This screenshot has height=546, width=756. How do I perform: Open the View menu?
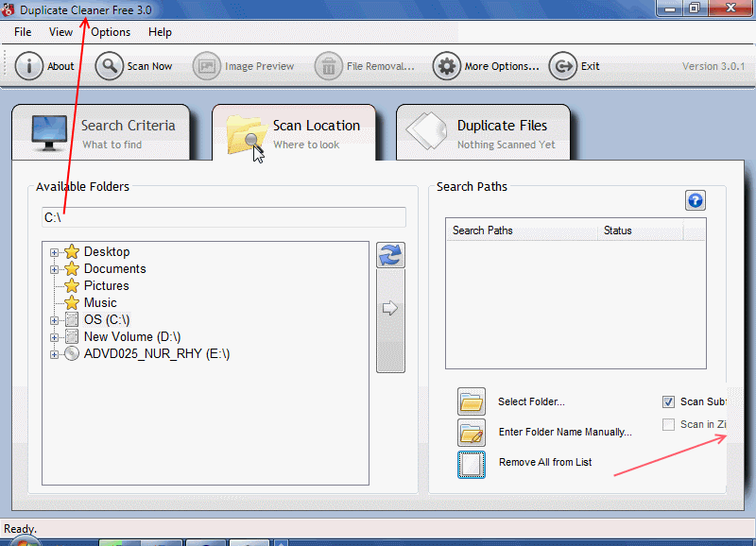(x=60, y=32)
